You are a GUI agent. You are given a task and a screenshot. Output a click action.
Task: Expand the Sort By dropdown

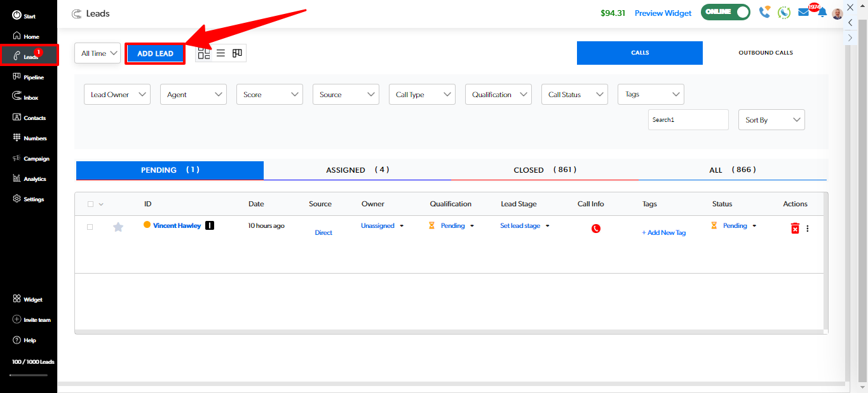(x=771, y=120)
